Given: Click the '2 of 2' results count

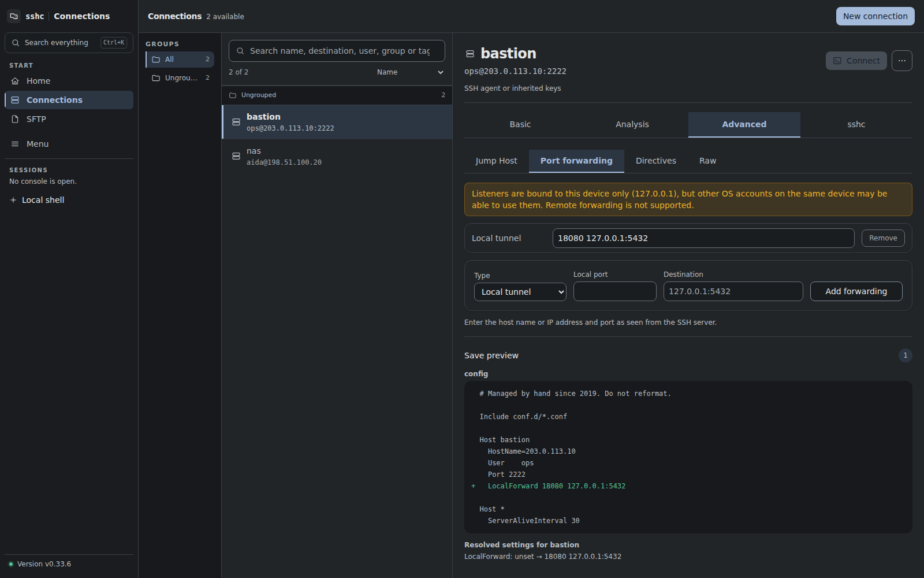Looking at the screenshot, I should pos(239,72).
